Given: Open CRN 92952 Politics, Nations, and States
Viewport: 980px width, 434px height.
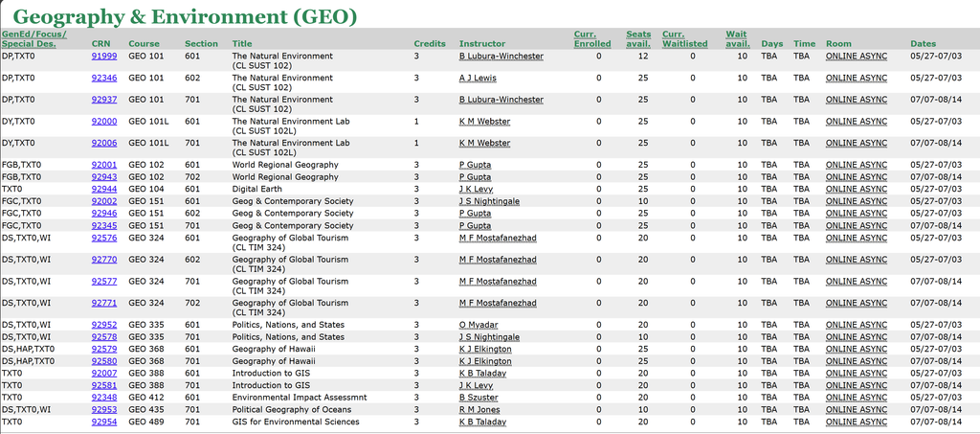Looking at the screenshot, I should tap(103, 325).
